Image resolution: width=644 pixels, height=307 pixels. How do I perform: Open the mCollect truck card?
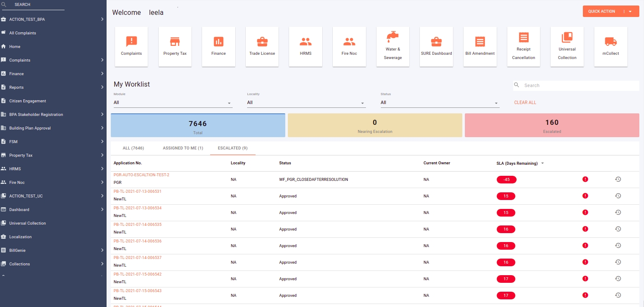coord(610,46)
